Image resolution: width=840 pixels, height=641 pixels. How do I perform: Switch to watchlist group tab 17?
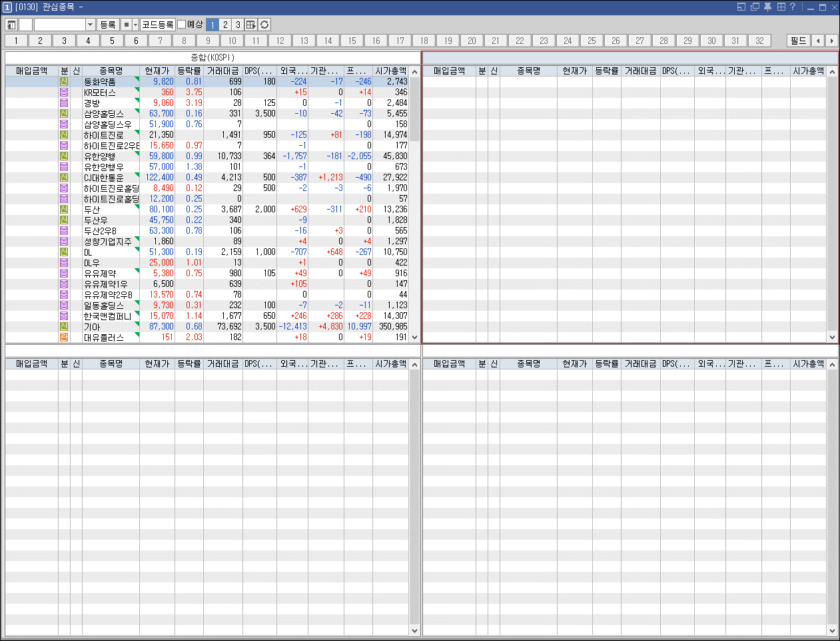(400, 41)
